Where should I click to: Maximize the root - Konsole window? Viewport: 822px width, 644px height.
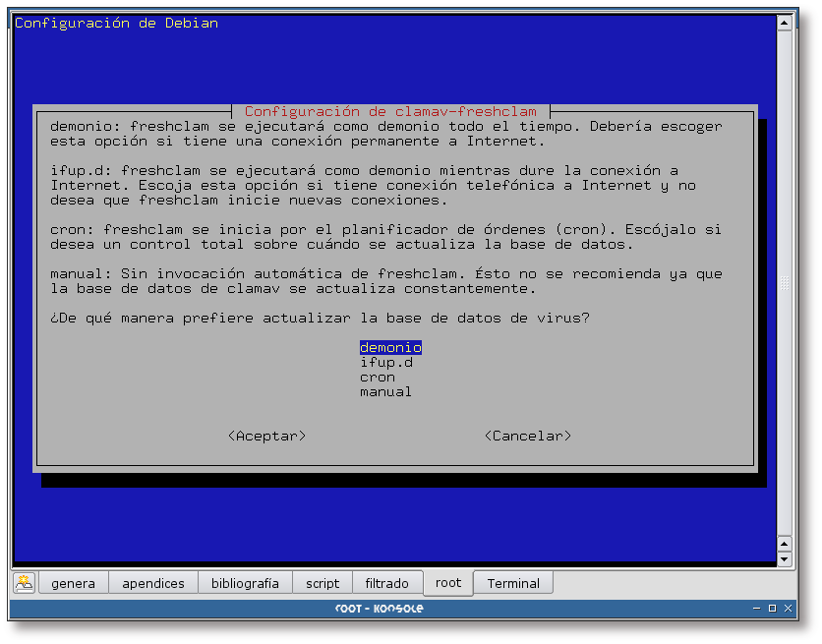[x=772, y=610]
